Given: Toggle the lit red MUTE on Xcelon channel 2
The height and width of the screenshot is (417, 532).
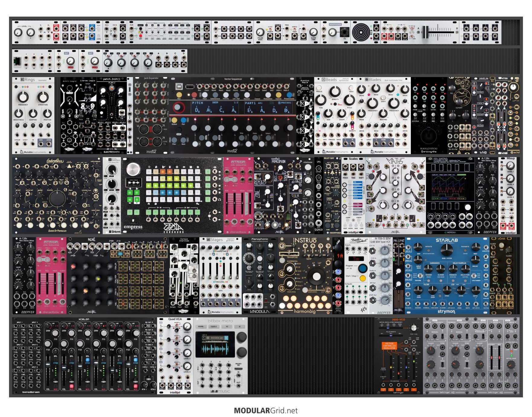Looking at the screenshot, I should click(71, 386).
